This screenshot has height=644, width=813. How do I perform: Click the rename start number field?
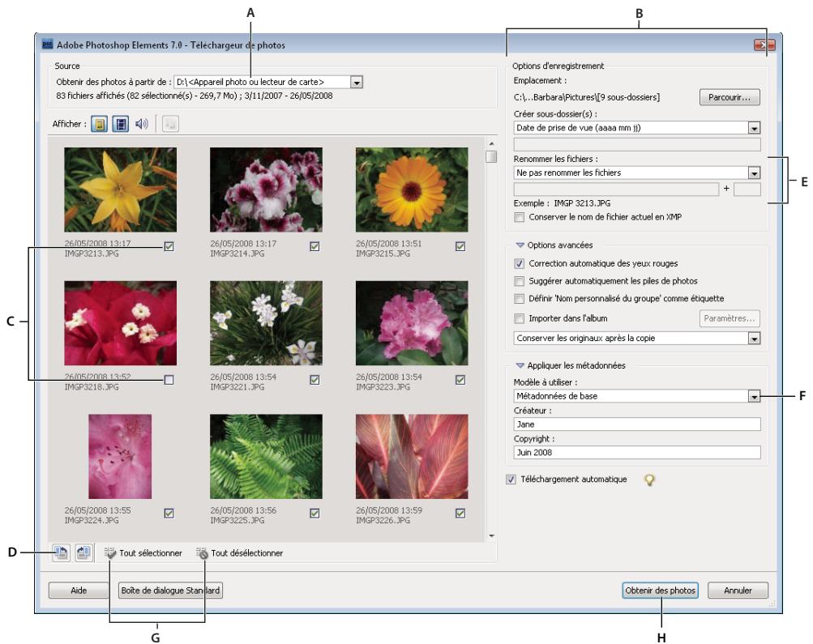point(747,189)
